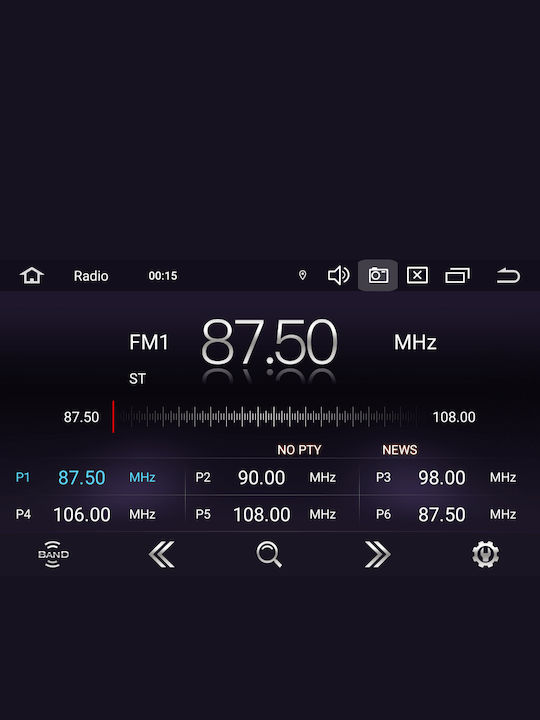Click the large MHz unit label
540x720 pixels.
(x=415, y=343)
